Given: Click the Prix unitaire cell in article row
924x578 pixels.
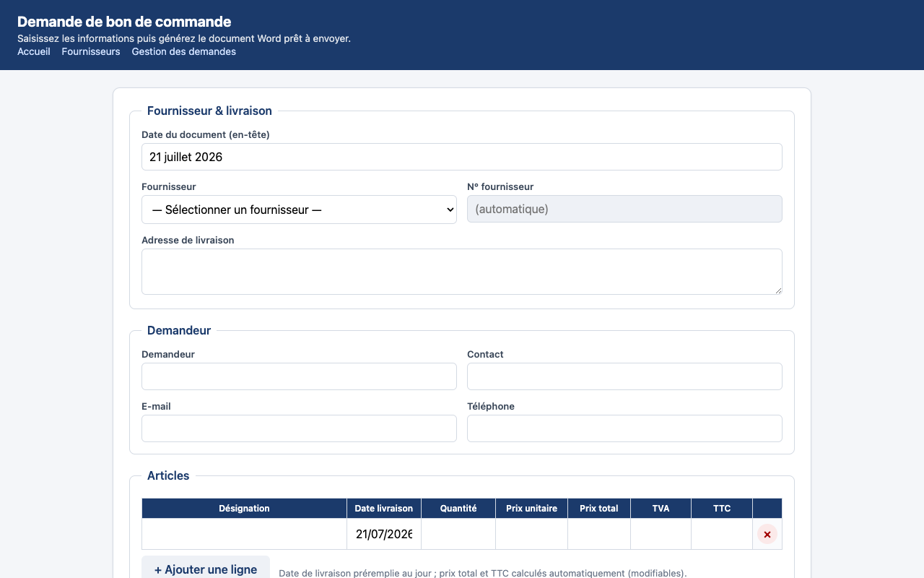Looking at the screenshot, I should click(531, 534).
